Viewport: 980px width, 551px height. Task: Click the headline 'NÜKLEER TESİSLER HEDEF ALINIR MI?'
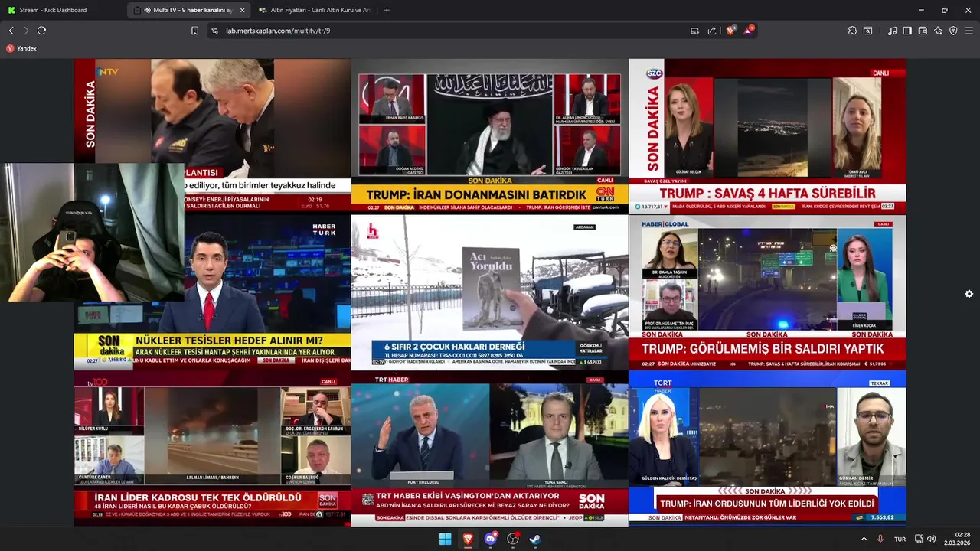pyautogui.click(x=229, y=341)
